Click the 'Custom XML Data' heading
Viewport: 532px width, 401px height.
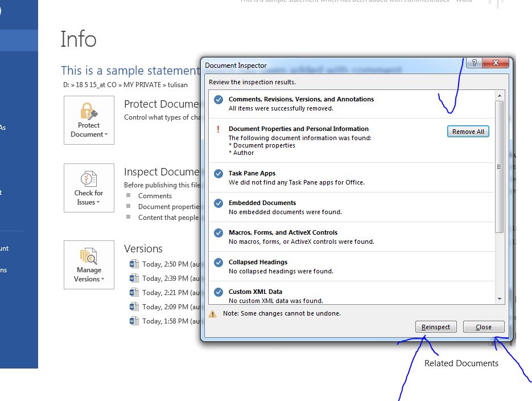(x=255, y=292)
